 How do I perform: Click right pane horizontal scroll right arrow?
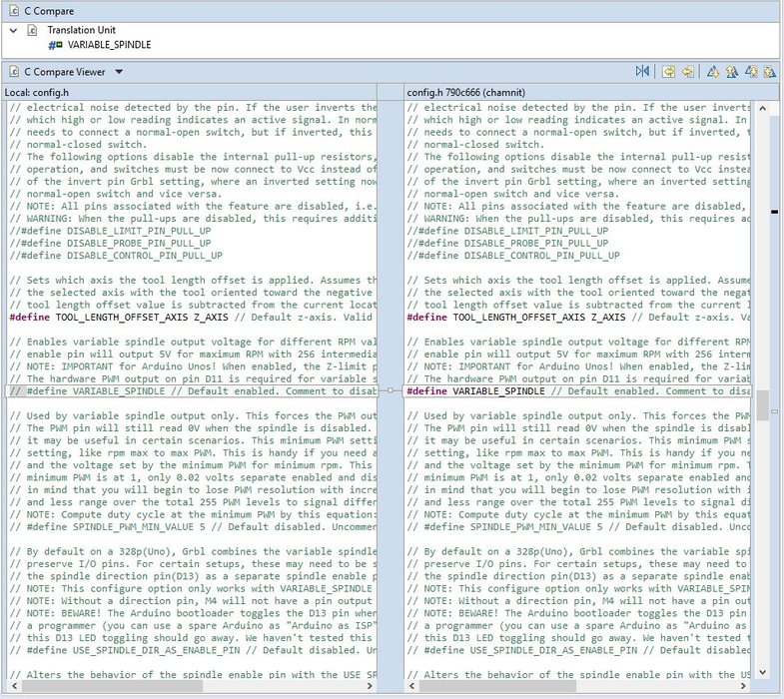coord(743,686)
